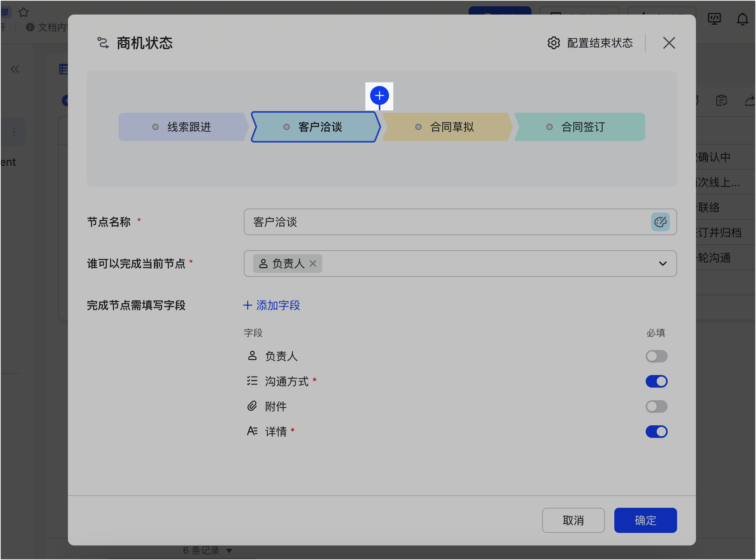Expand the 谁可以完成当前节点 dropdown

[663, 264]
